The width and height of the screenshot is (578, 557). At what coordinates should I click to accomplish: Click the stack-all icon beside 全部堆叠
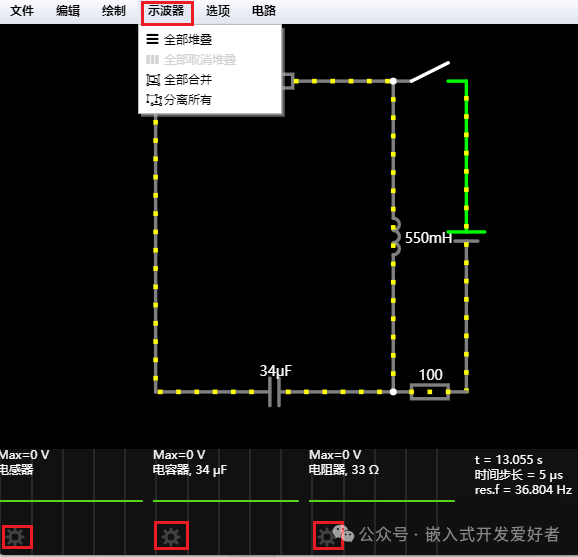[152, 39]
